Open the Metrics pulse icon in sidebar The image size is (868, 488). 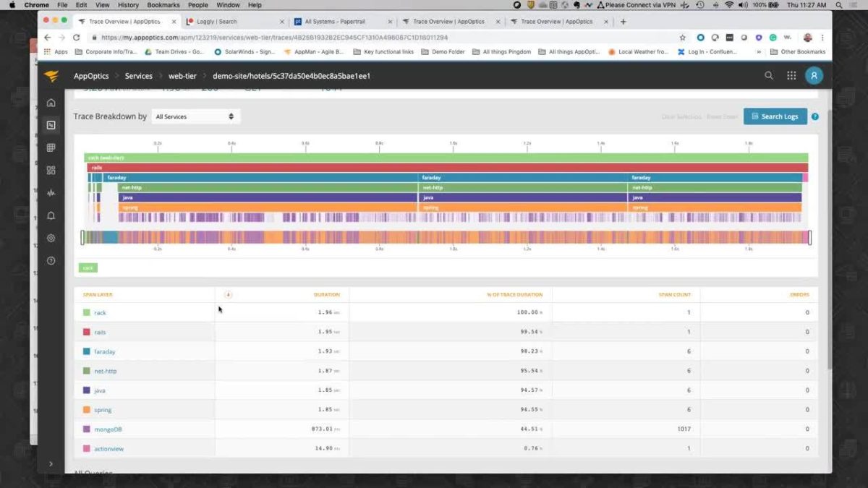51,193
